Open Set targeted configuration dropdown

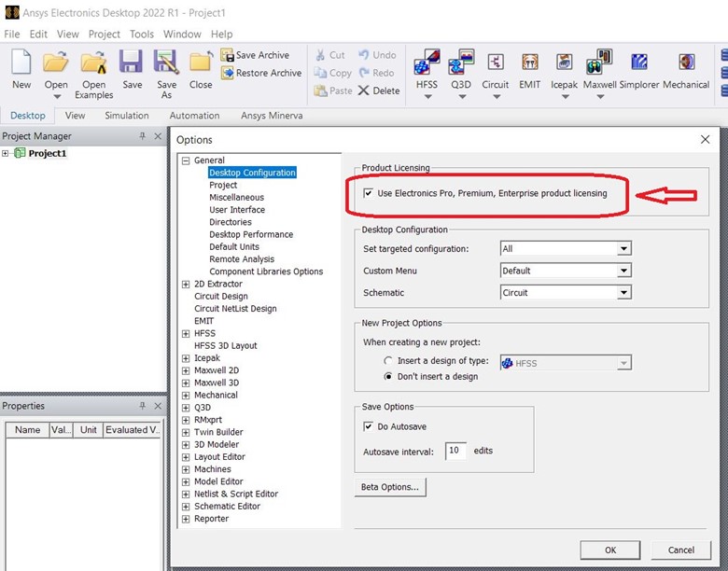tap(624, 249)
